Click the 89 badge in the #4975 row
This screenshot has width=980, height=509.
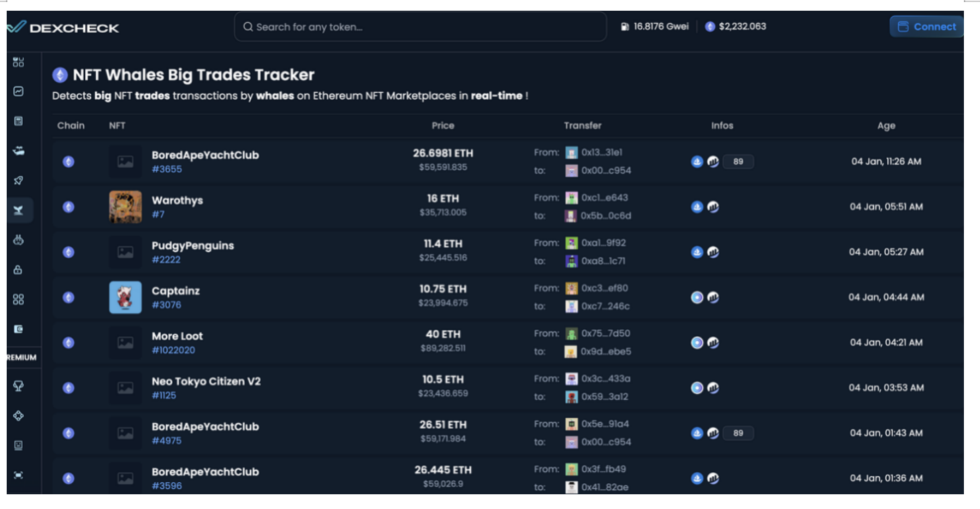738,433
